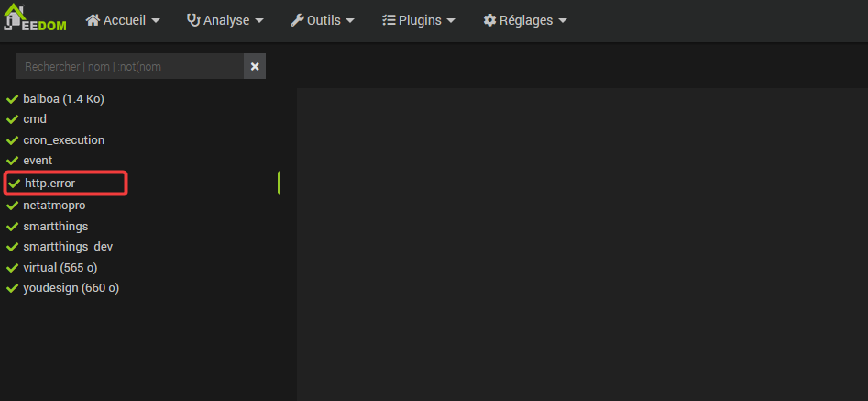Click the green check next to http.error
The height and width of the screenshot is (401, 868).
point(14,184)
